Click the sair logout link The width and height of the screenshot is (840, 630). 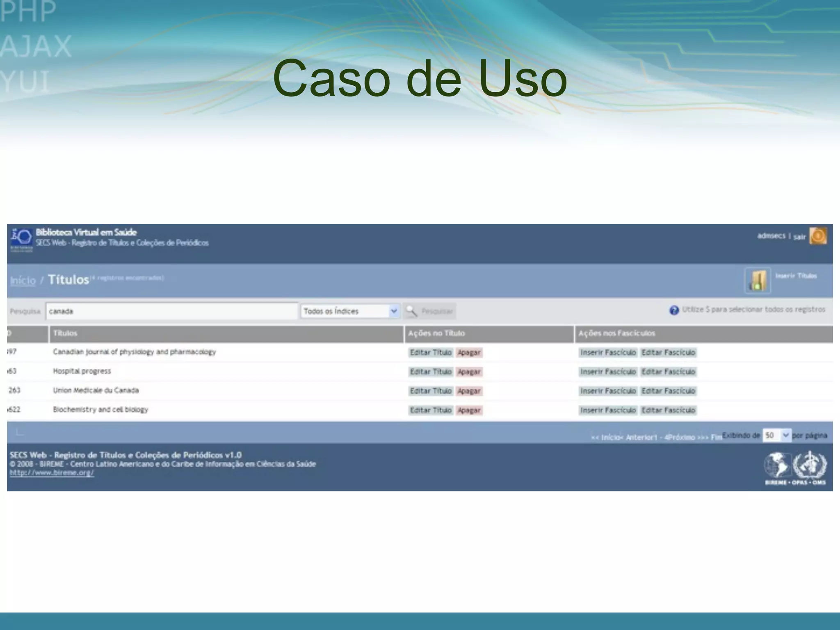point(799,237)
